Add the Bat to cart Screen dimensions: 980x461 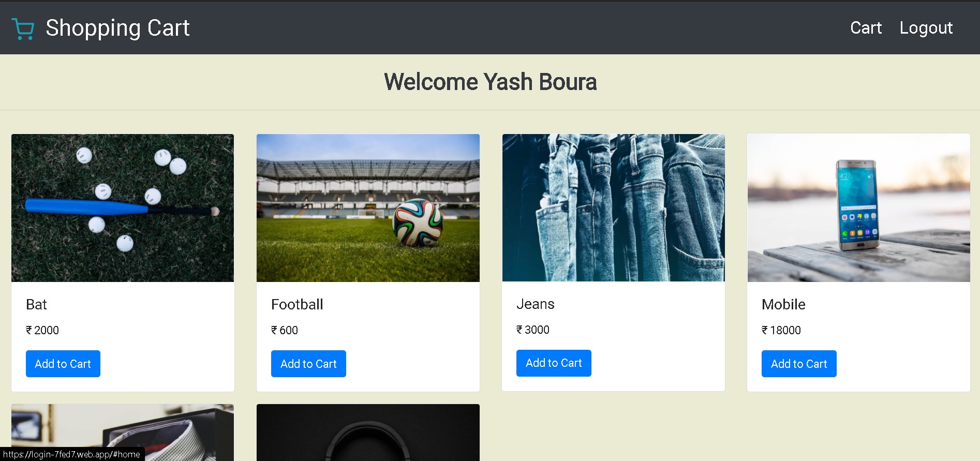click(x=63, y=364)
